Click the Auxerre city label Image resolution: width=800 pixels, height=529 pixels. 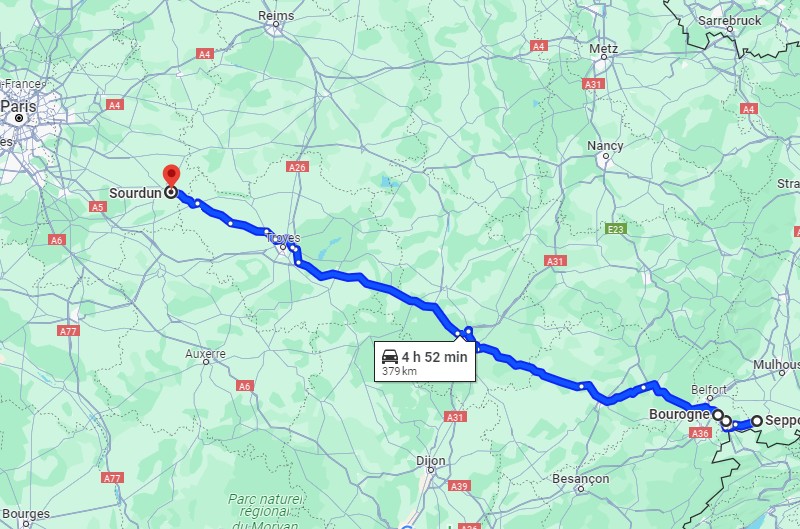tap(205, 354)
